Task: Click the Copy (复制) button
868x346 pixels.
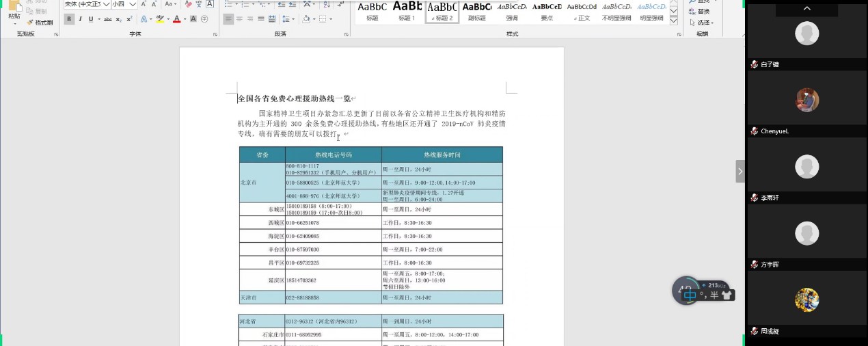Action: point(38,11)
